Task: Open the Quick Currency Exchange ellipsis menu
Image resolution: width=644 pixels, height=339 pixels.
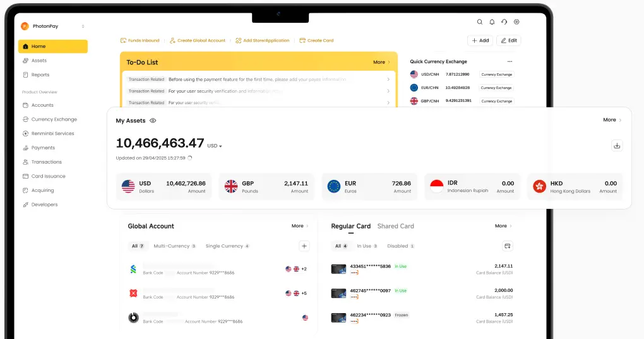Action: (x=510, y=62)
